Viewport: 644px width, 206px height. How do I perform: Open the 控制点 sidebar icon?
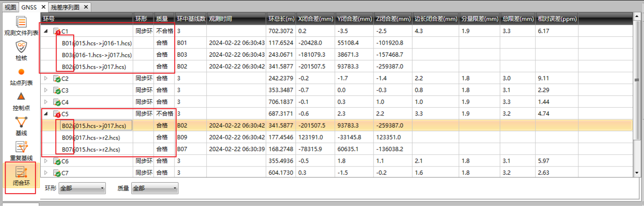pyautogui.click(x=21, y=102)
